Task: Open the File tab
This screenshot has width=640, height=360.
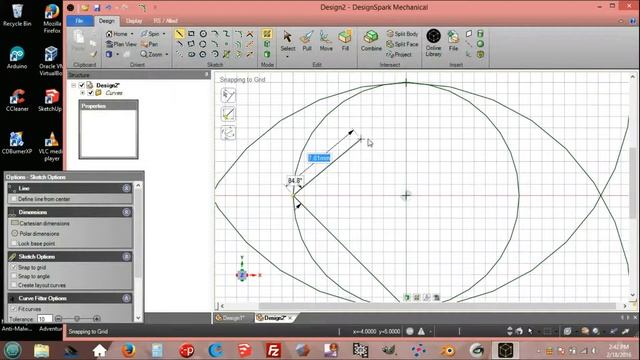Action: tap(80, 21)
